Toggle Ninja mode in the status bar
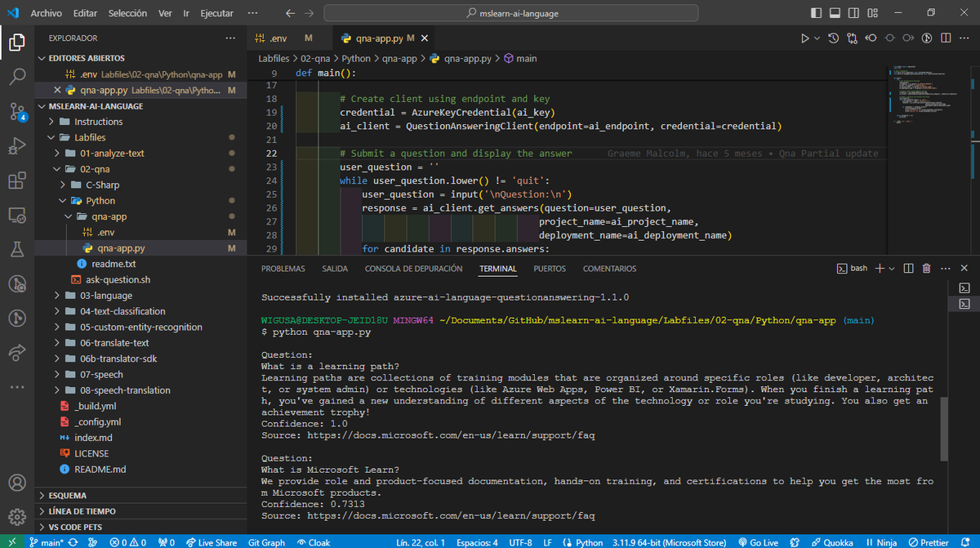 pos(880,542)
